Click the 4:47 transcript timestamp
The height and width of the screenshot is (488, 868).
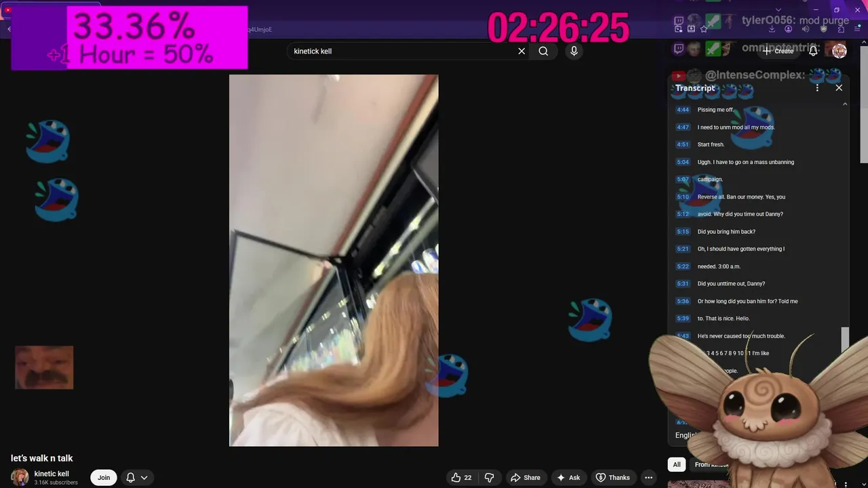(x=683, y=127)
